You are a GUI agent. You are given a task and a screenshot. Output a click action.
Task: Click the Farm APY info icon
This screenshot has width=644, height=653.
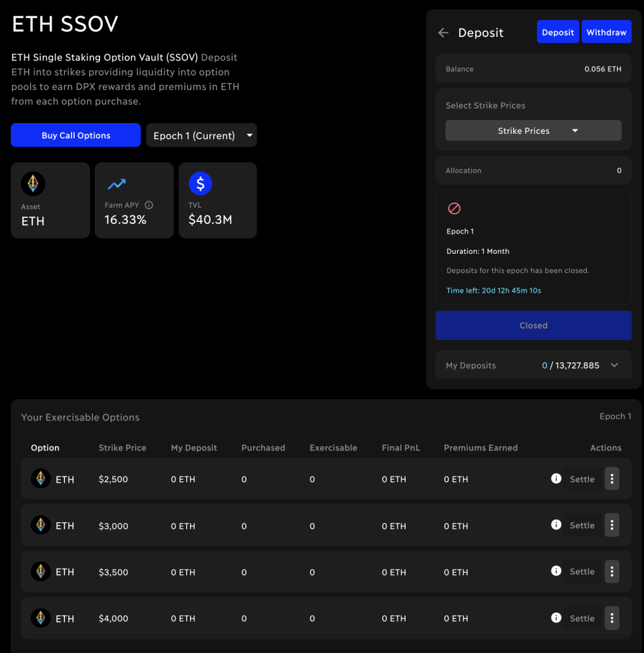point(149,205)
